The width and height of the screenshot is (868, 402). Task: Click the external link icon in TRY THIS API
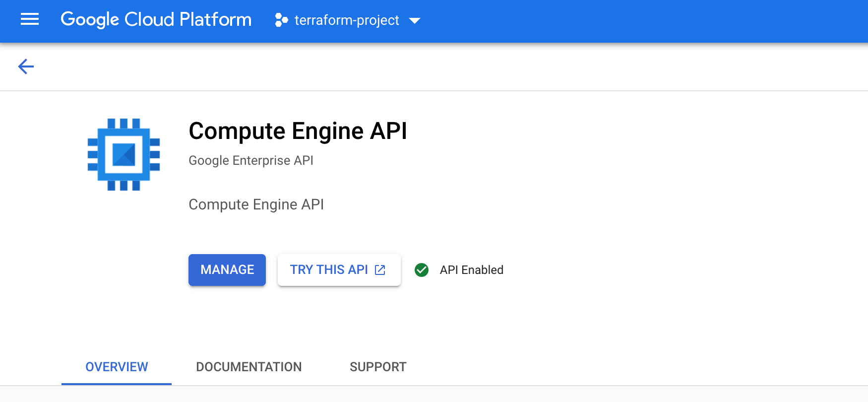point(380,270)
